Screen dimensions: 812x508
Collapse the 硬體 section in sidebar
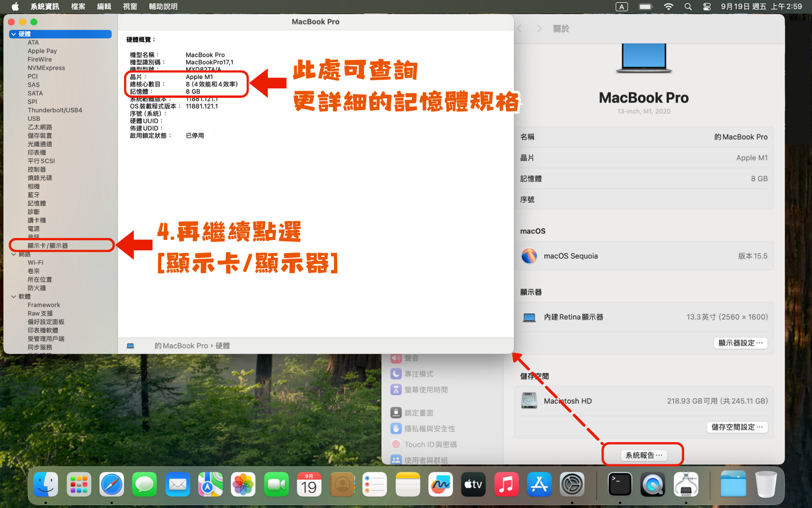[14, 34]
